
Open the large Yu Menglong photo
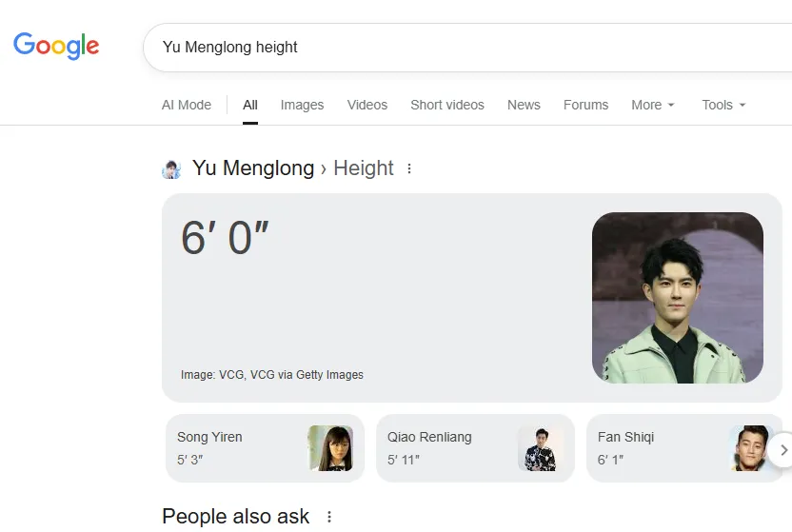(678, 298)
